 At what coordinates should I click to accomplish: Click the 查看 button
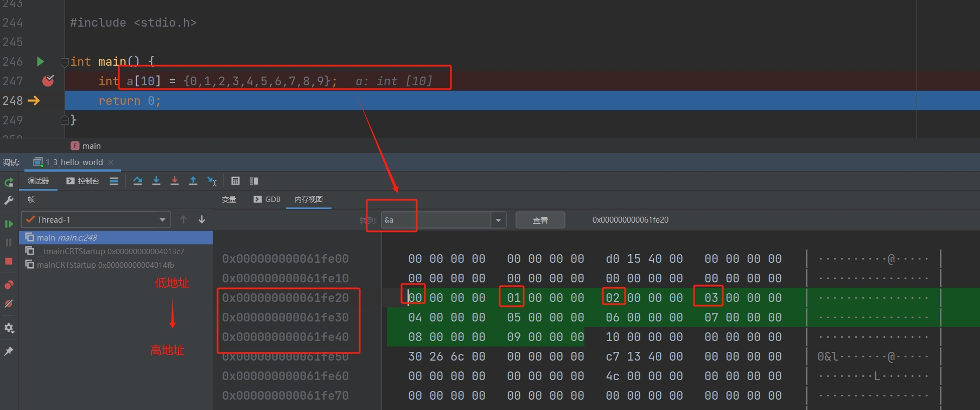540,220
